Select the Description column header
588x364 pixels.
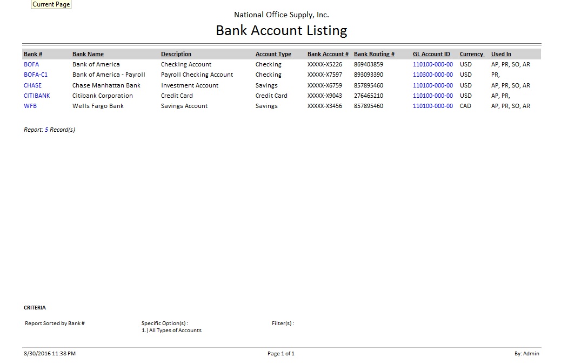click(x=176, y=54)
